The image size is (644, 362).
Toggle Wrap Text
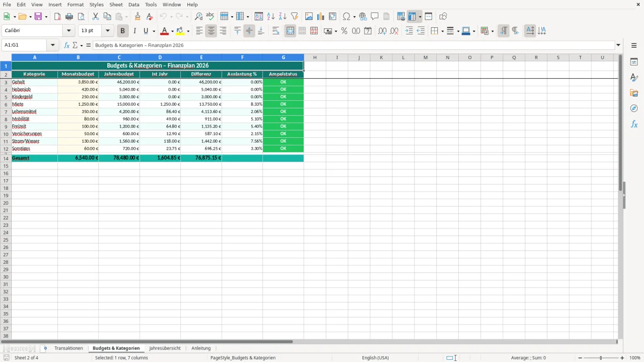pyautogui.click(x=276, y=31)
